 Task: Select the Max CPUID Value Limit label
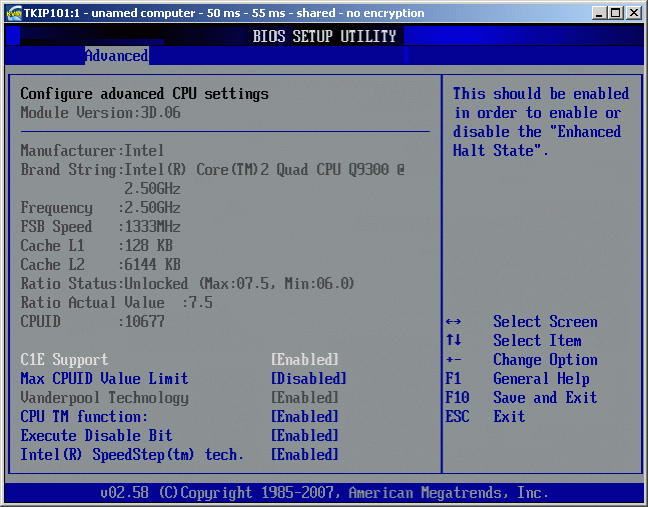104,378
